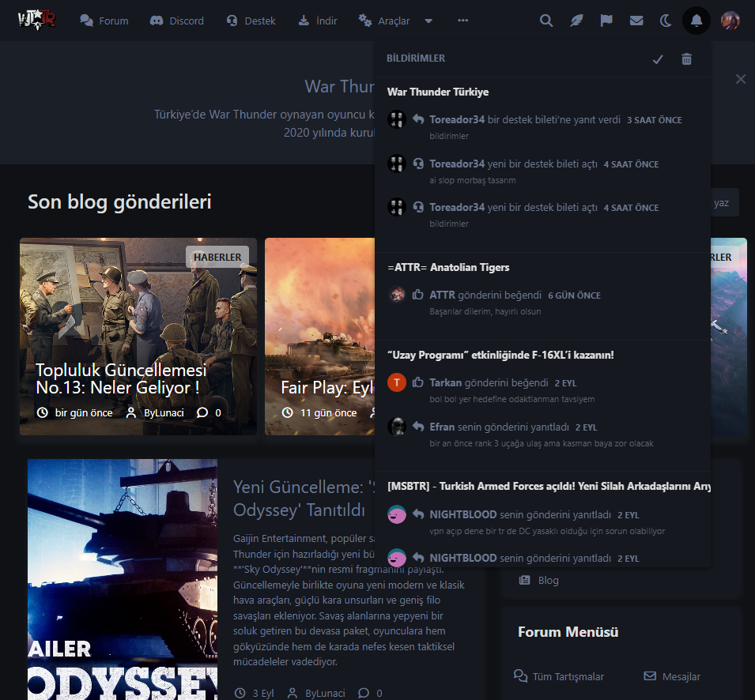Open Toreador34 ticket notification 'ai slop morbaş tasarım'

(x=542, y=171)
